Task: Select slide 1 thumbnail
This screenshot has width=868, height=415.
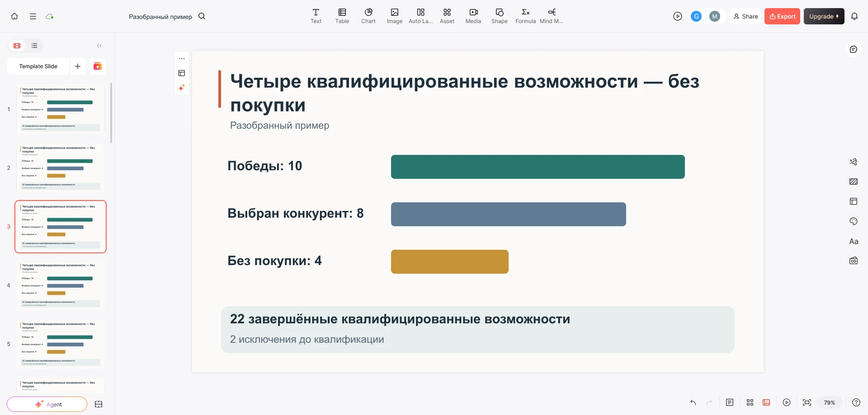Action: click(61, 109)
